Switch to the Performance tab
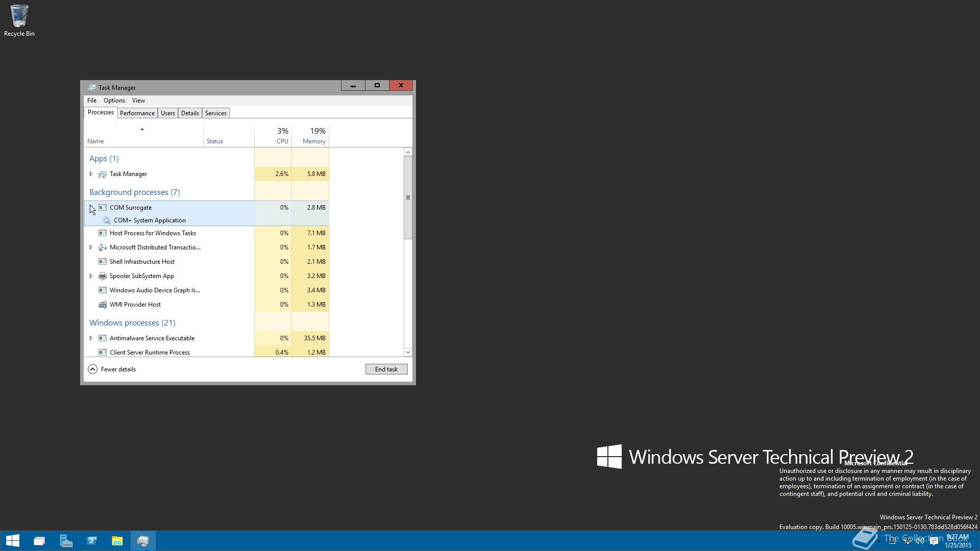This screenshot has width=980, height=551. 137,113
